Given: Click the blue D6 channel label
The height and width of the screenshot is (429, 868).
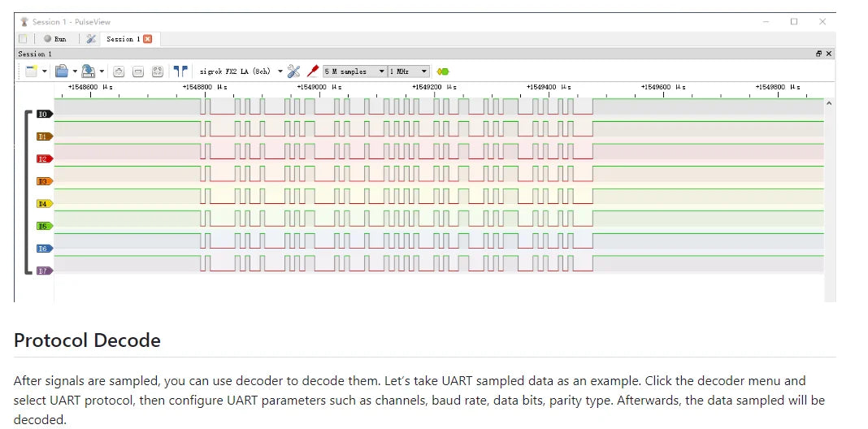Looking at the screenshot, I should (44, 249).
